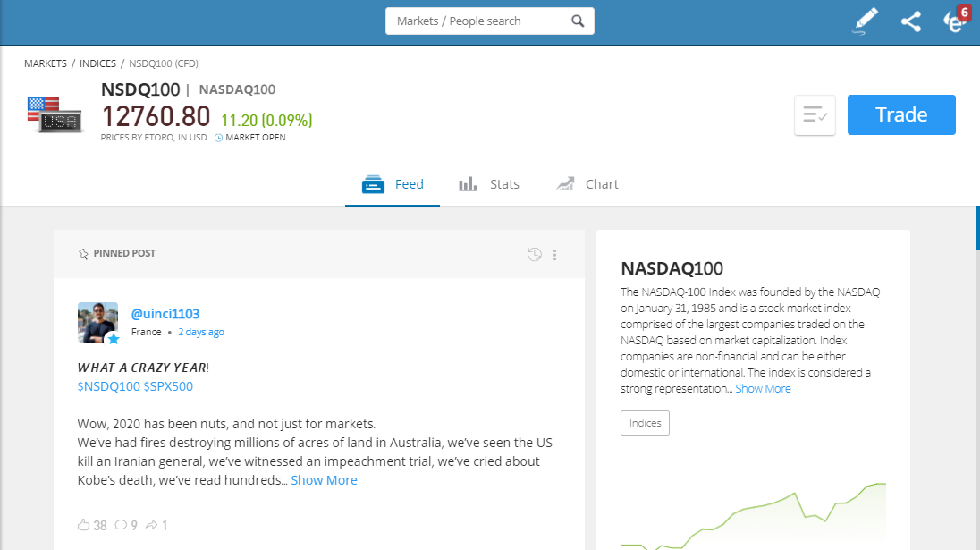Click the Stats bar chart icon
This screenshot has width=980, height=550.
pyautogui.click(x=468, y=183)
